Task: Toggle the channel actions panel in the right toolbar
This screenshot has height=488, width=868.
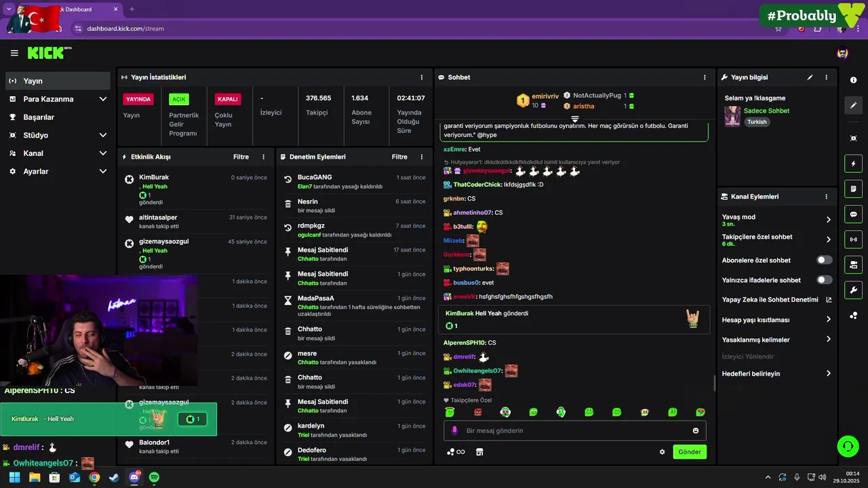Action: (853, 264)
